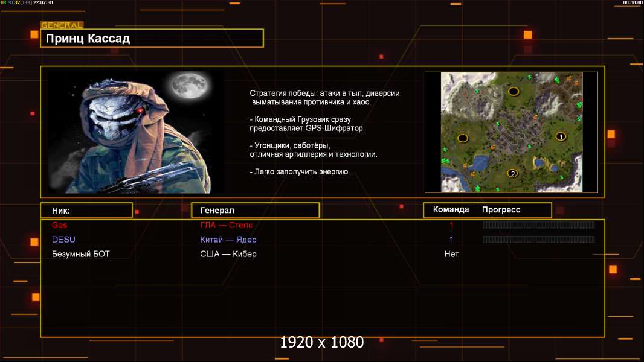The width and height of the screenshot is (644, 362).
Task: Click team number 1 in DESU's row
Action: point(451,240)
